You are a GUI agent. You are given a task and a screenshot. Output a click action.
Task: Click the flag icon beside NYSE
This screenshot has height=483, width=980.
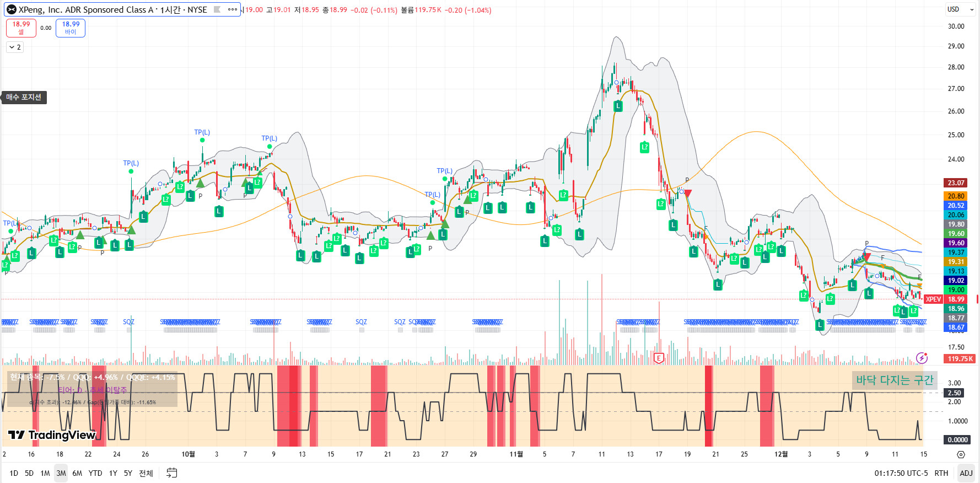pos(217,9)
